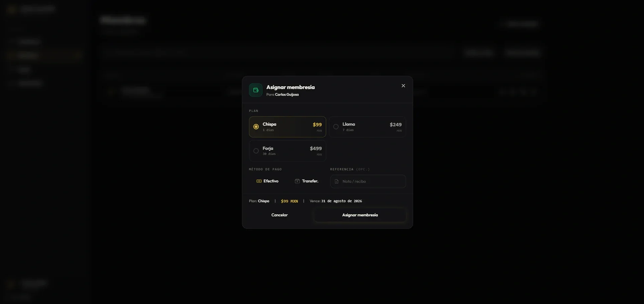Click the transfer icon beside Transfer.
Image resolution: width=644 pixels, height=304 pixels.
(297, 181)
